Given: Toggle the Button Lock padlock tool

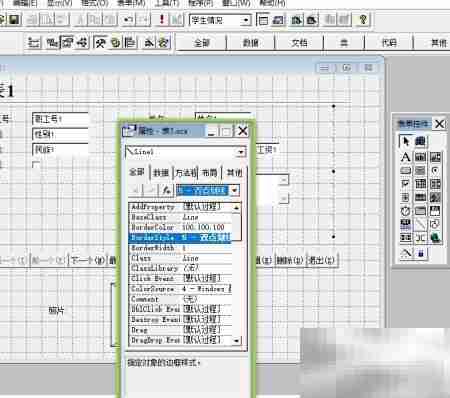Looking at the screenshot, I should click(x=420, y=254).
